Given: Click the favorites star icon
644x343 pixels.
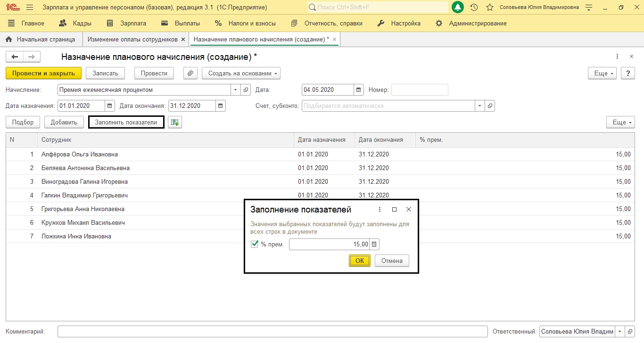Looking at the screenshot, I should [490, 8].
